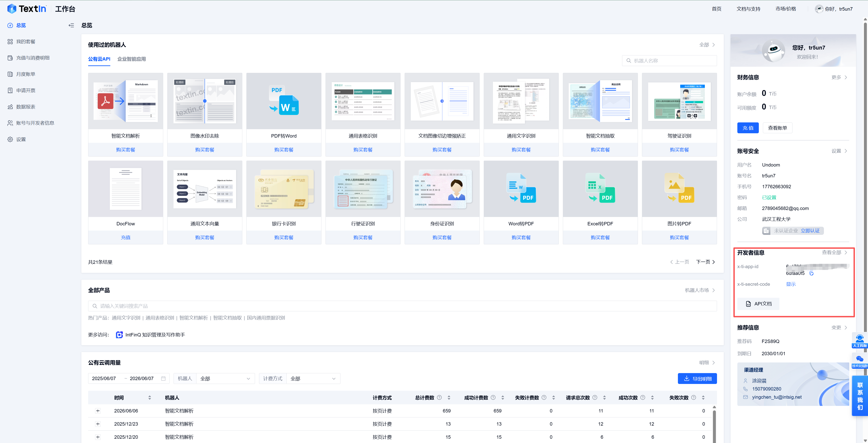The image size is (868, 443).
Task: Show the x-ti-secret-code via 显示
Action: point(790,284)
